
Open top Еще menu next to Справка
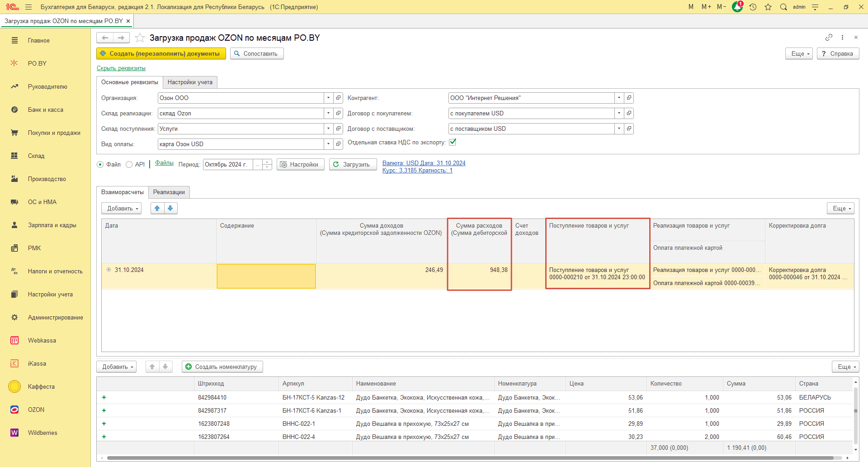799,53
